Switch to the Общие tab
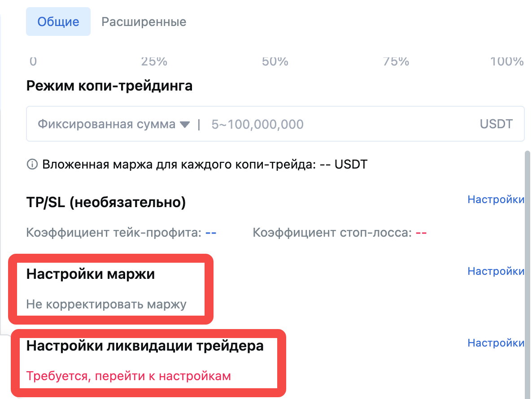 [x=58, y=22]
